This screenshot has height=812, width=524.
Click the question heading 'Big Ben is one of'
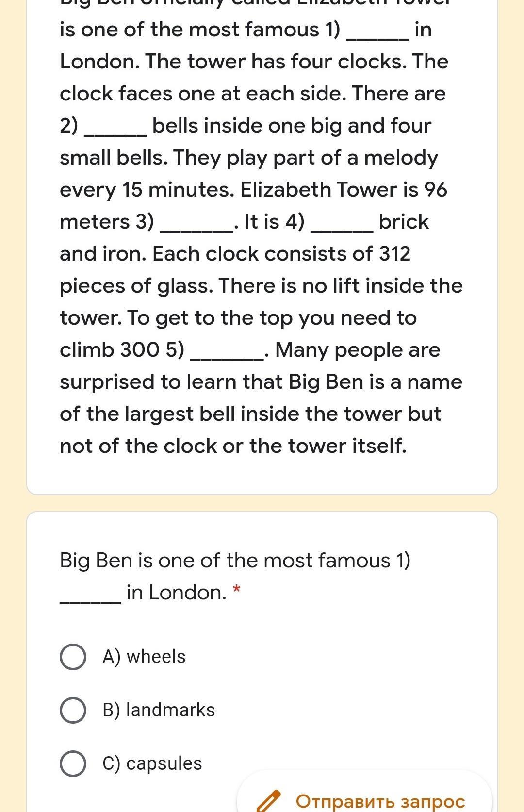click(235, 561)
